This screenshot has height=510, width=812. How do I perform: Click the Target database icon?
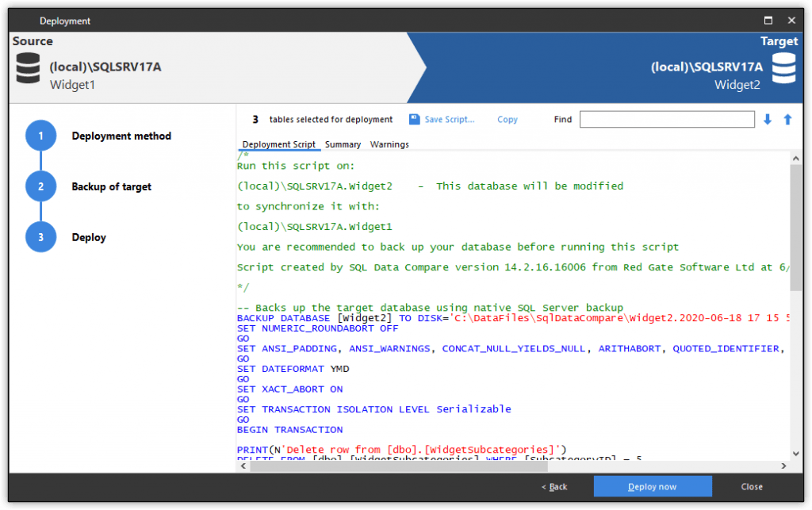click(783, 68)
